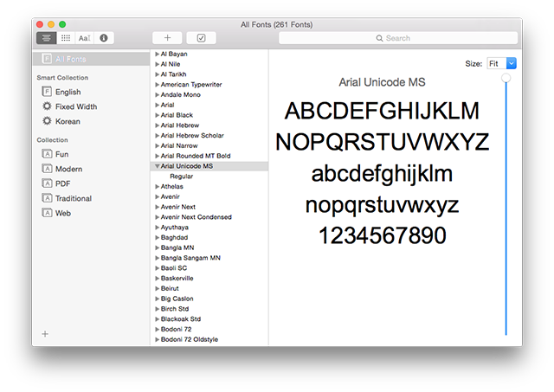The width and height of the screenshot is (554, 392).
Task: Click the English smart collection icon
Action: click(x=47, y=92)
